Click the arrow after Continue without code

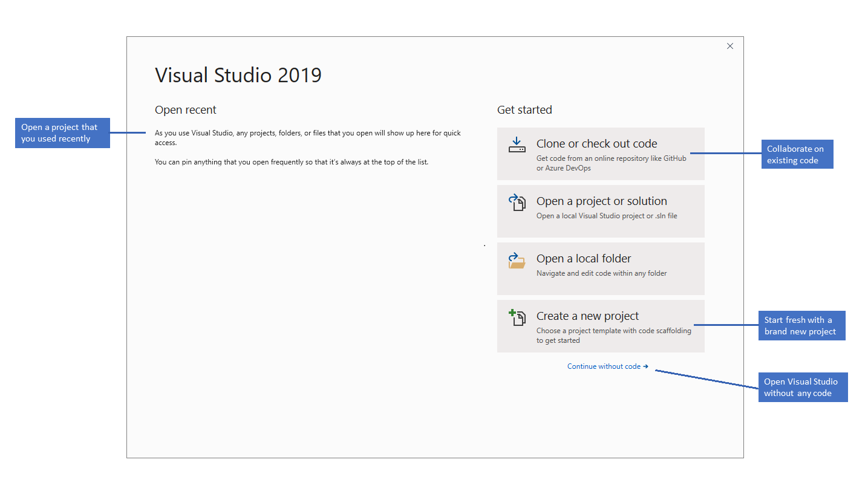(x=646, y=366)
